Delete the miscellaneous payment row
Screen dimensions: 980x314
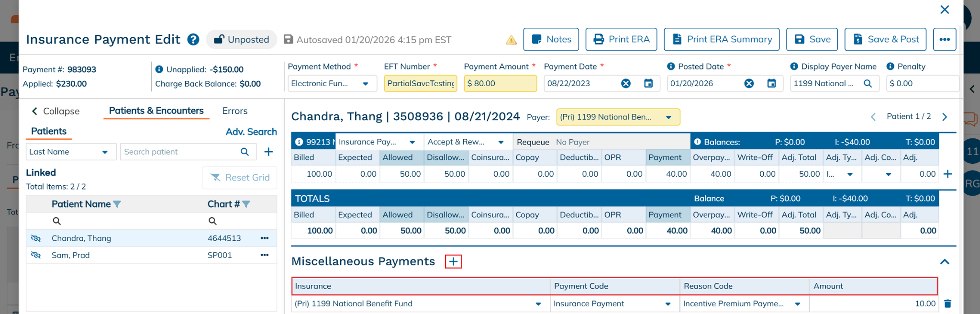(947, 303)
